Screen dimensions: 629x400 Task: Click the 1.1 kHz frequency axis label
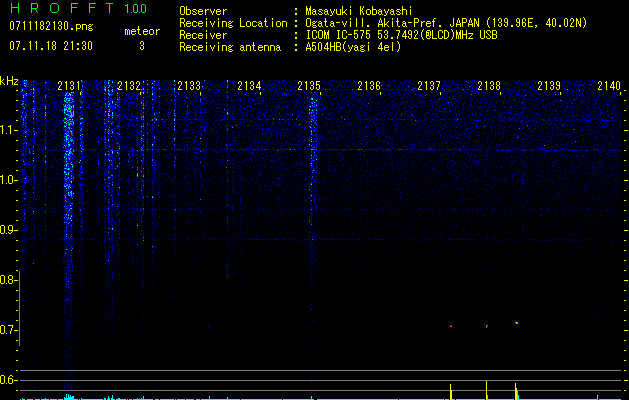(8, 130)
